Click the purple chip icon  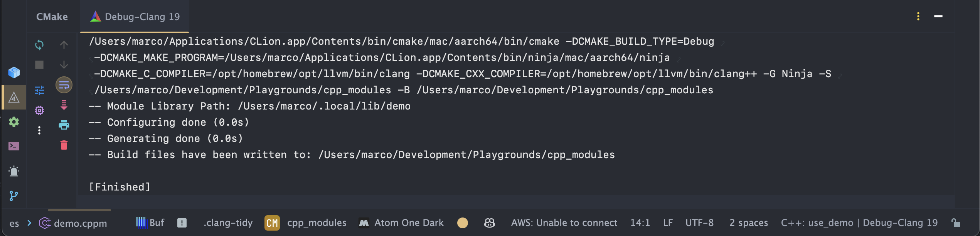(x=39, y=110)
